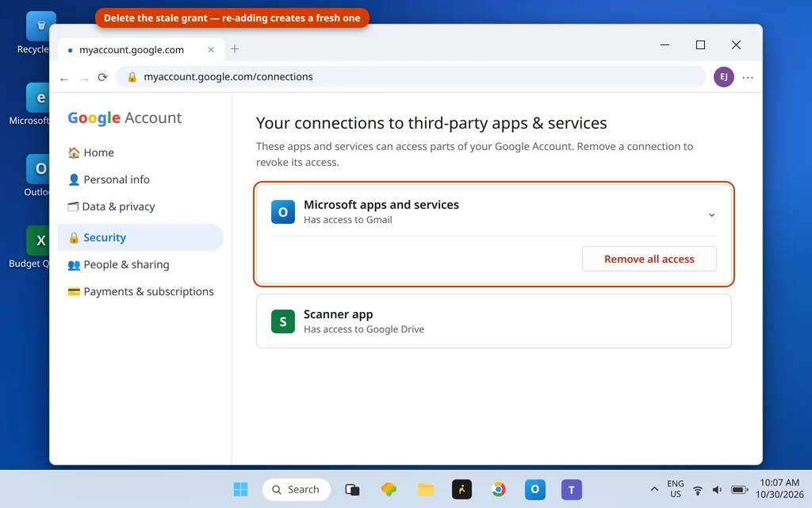This screenshot has width=812, height=508.
Task: Collapse the Microsoft apps and services chevron
Action: tap(711, 214)
